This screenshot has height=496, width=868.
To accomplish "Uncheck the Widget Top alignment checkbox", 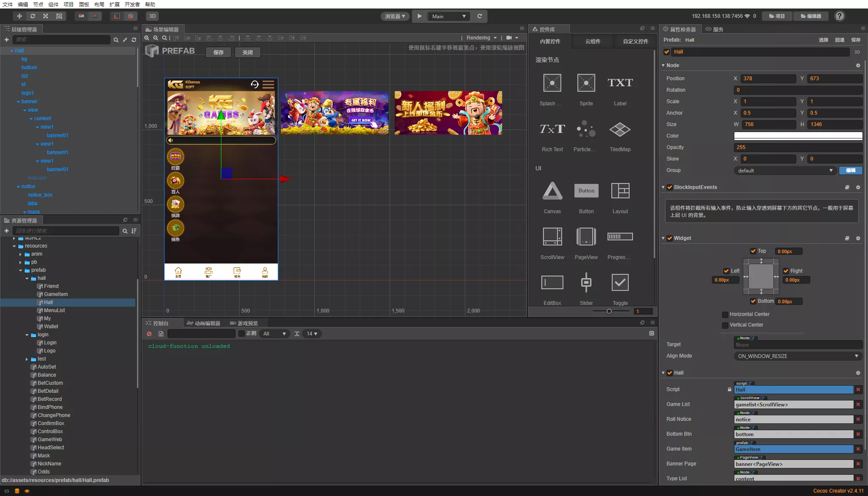I will (x=753, y=251).
